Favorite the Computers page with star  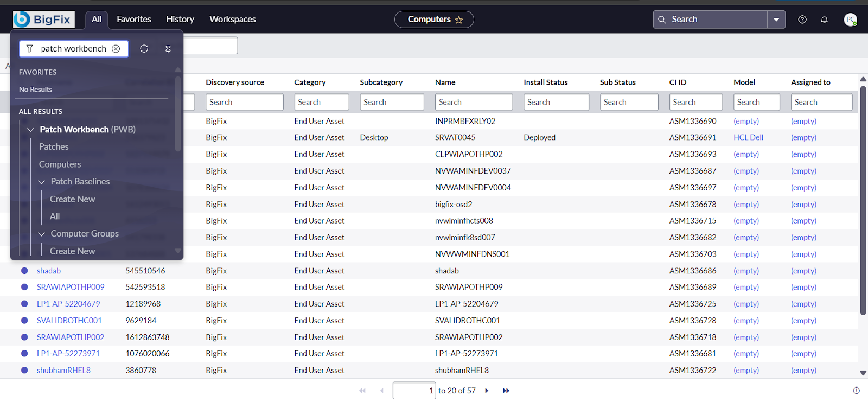point(459,20)
